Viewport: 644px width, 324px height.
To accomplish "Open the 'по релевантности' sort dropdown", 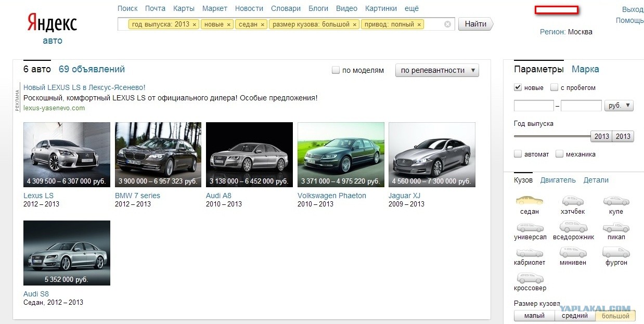I will [x=437, y=70].
